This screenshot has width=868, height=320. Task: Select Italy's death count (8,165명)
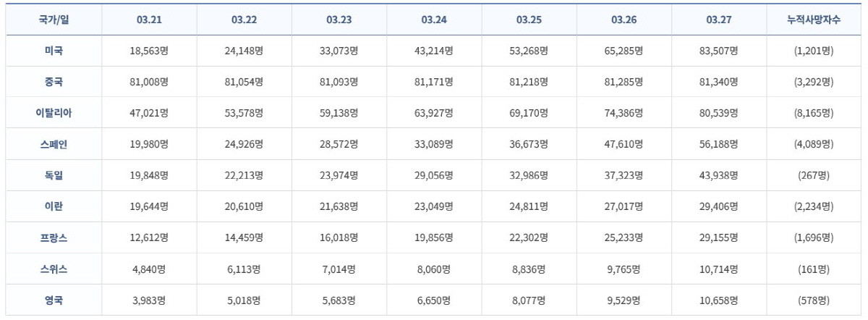tap(814, 113)
